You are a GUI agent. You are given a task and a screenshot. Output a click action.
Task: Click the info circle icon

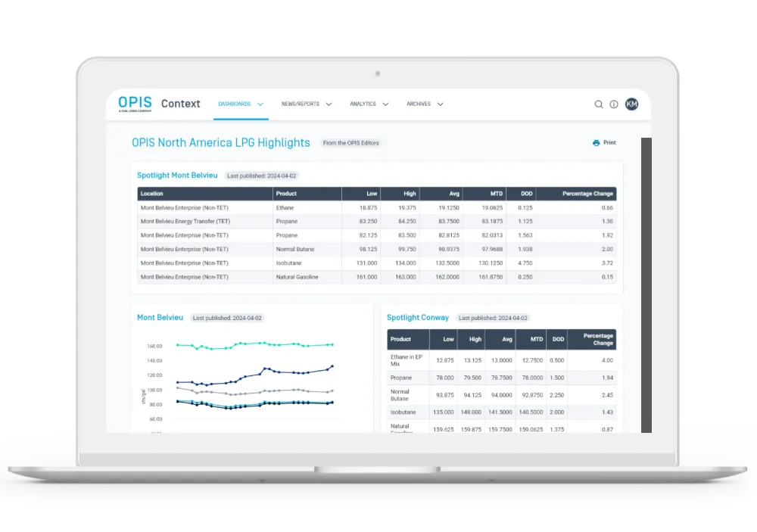614,104
